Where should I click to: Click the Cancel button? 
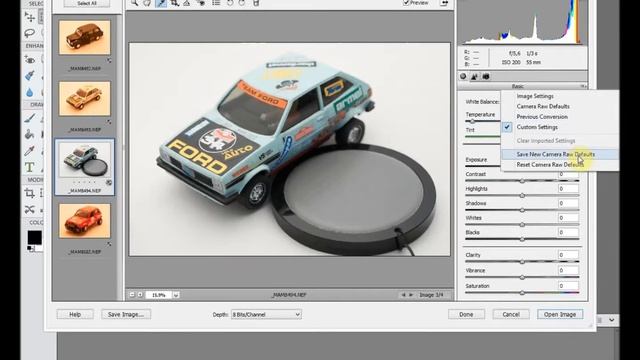511,314
